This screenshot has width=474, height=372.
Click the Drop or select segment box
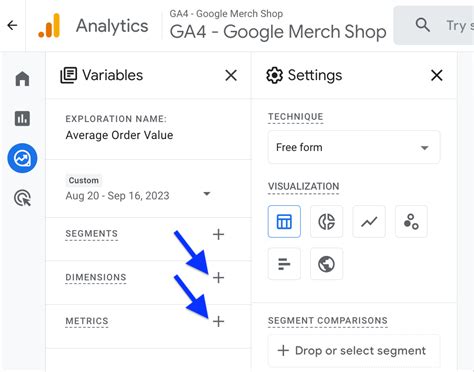point(354,351)
